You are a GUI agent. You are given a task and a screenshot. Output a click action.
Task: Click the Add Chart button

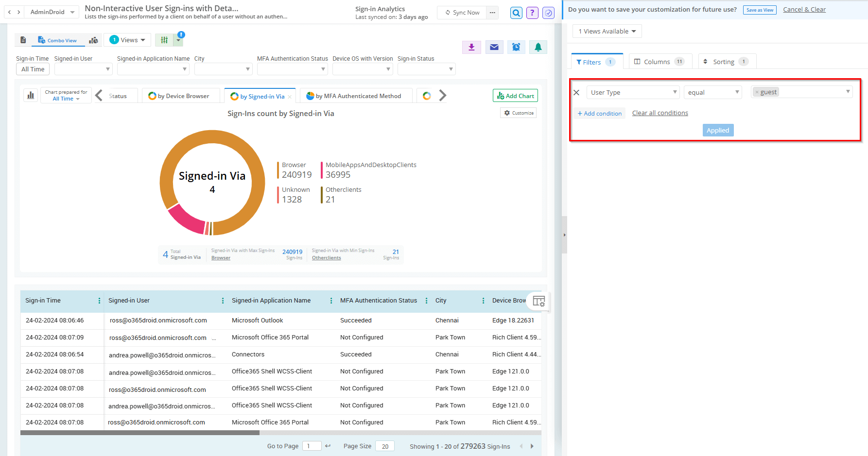point(515,96)
